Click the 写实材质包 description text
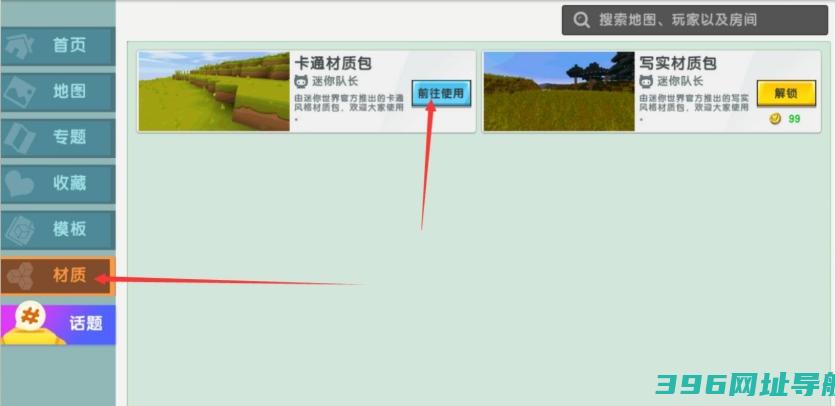This screenshot has height=406, width=835. (694, 107)
